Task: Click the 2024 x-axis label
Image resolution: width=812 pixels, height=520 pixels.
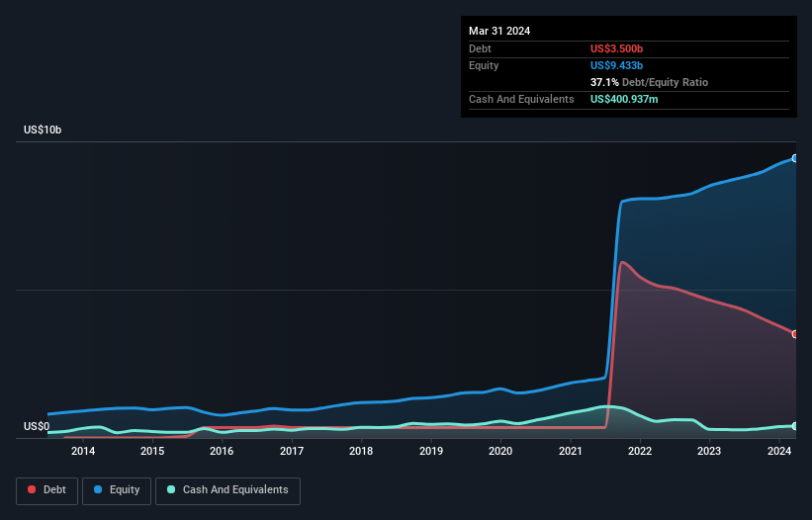Action: tap(778, 451)
